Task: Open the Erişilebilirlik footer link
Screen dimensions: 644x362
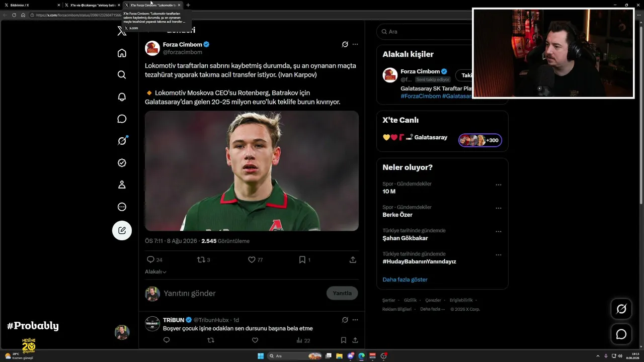Action: [461, 300]
